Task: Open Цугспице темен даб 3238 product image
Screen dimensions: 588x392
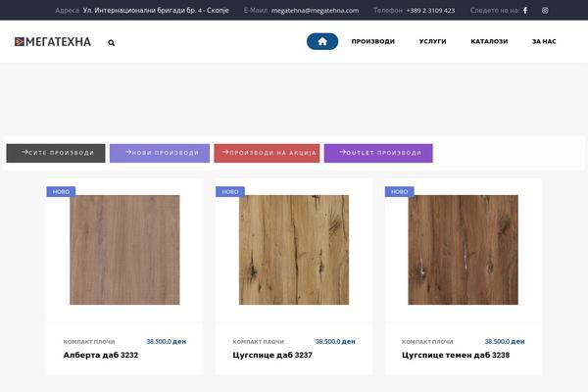Action: tap(464, 250)
